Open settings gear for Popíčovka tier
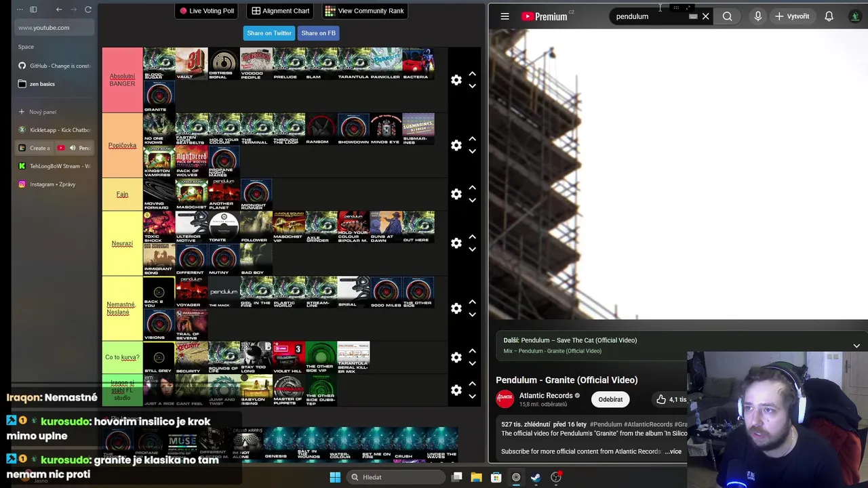 (x=456, y=145)
